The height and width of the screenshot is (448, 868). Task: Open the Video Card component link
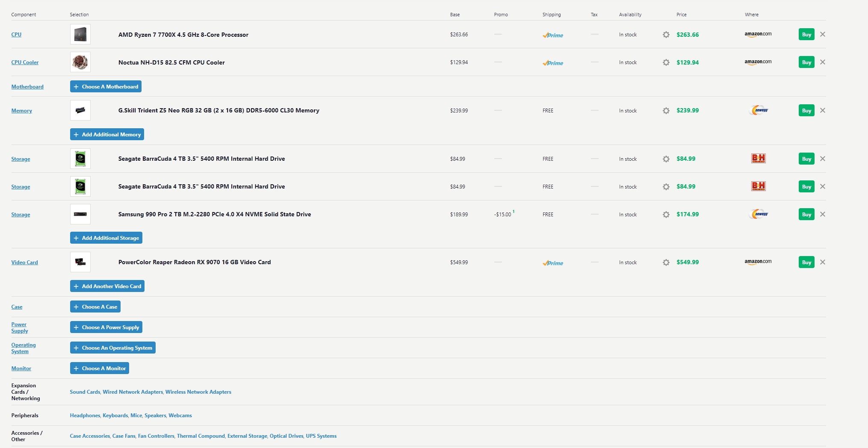pos(24,262)
